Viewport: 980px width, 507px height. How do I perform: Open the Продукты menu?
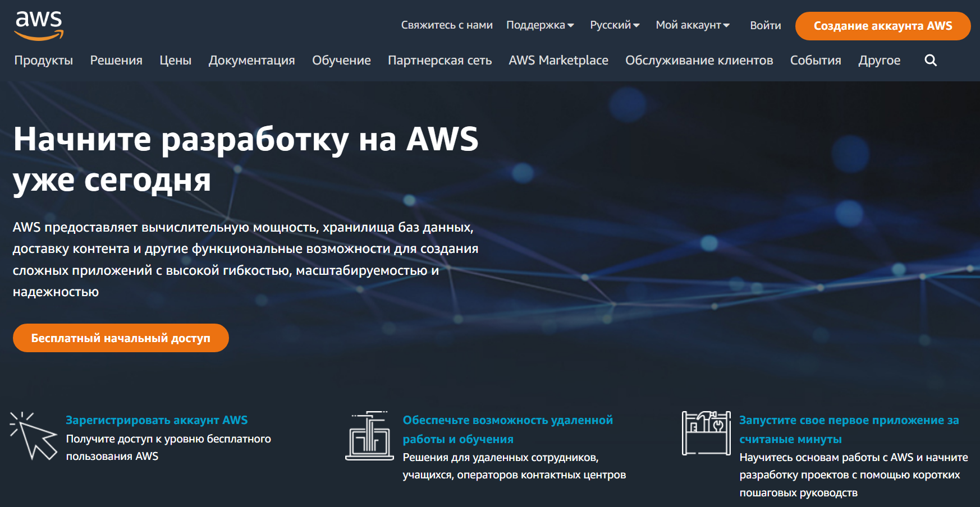click(44, 60)
